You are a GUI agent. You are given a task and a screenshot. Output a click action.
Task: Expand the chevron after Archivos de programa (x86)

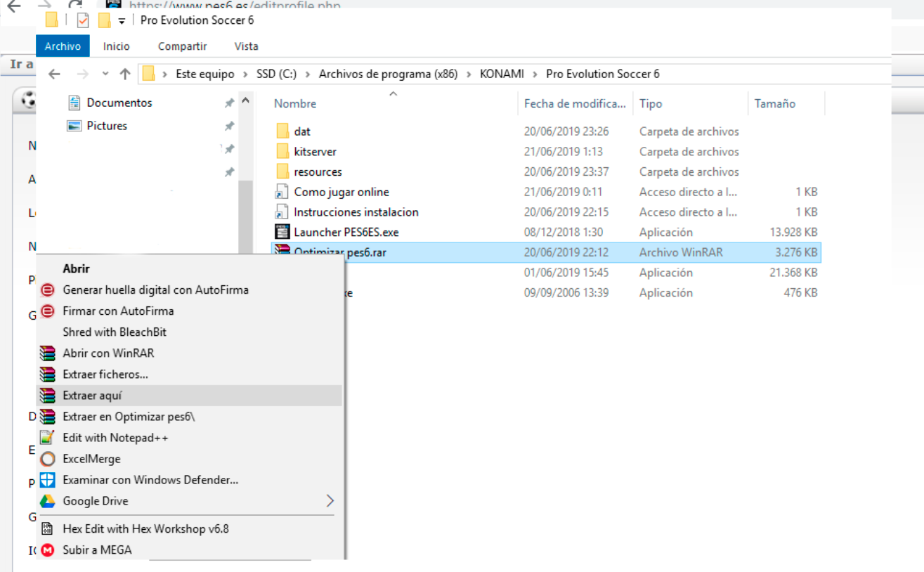(469, 74)
